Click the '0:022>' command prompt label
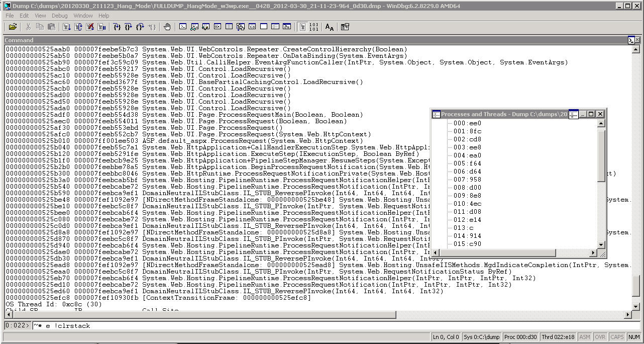This screenshot has height=344, width=644. coord(18,325)
